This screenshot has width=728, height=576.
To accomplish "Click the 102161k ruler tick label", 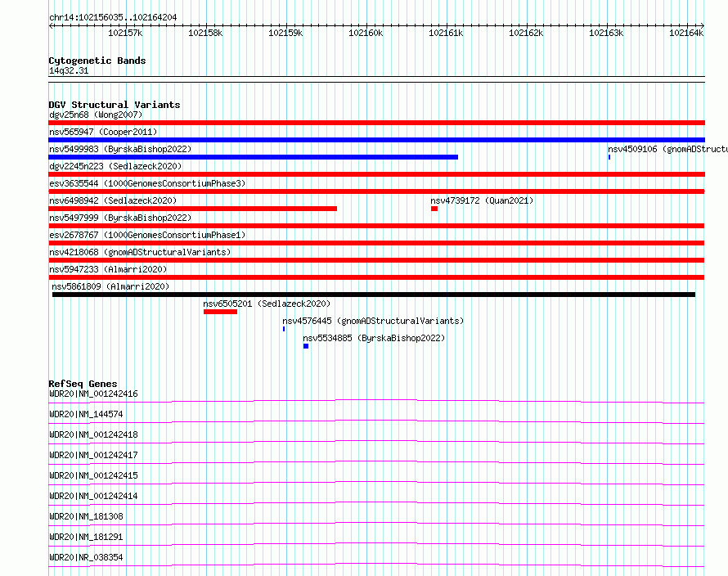I will coord(446,33).
